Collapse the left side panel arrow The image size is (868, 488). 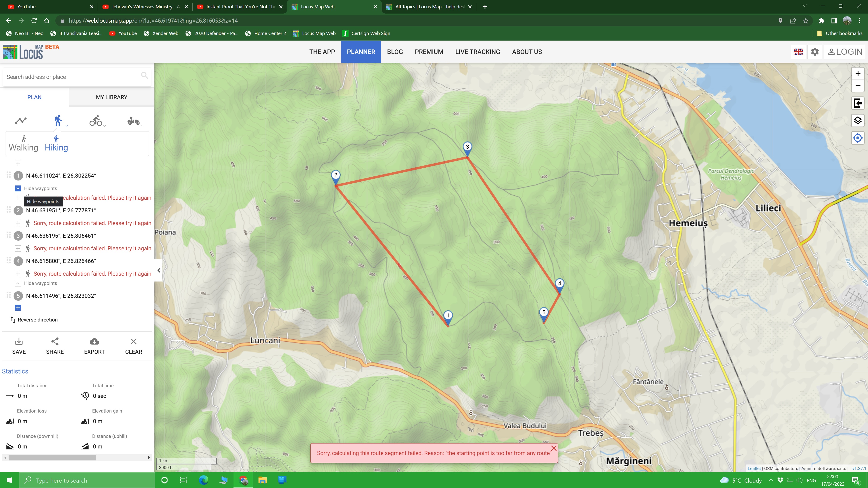(159, 270)
